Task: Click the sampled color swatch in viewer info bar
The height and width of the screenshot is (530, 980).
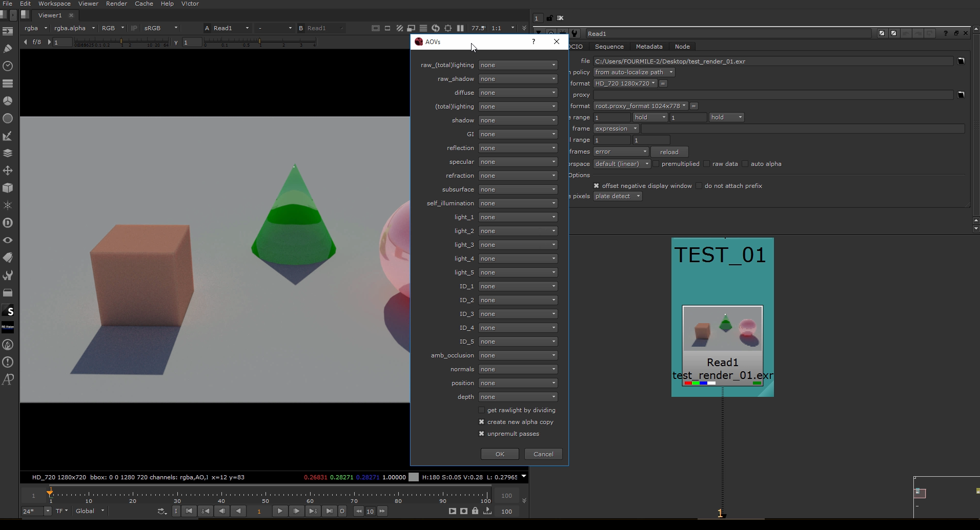Action: (414, 477)
